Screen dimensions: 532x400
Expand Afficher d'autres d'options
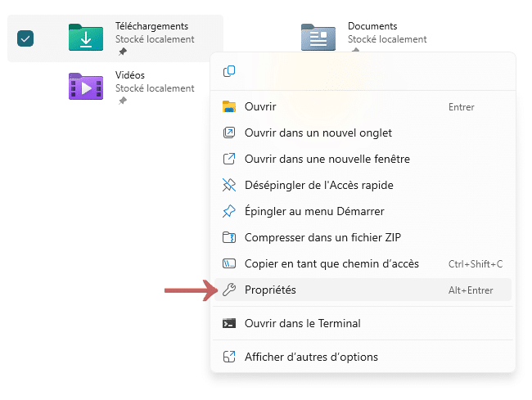pyautogui.click(x=311, y=357)
